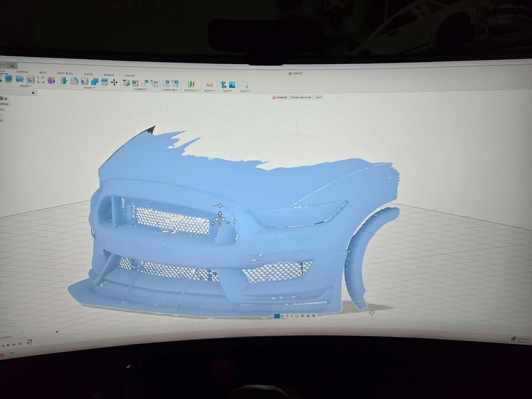Activate the Move/Copy arrows tool
The width and height of the screenshot is (532, 399).
pyautogui.click(x=114, y=82)
